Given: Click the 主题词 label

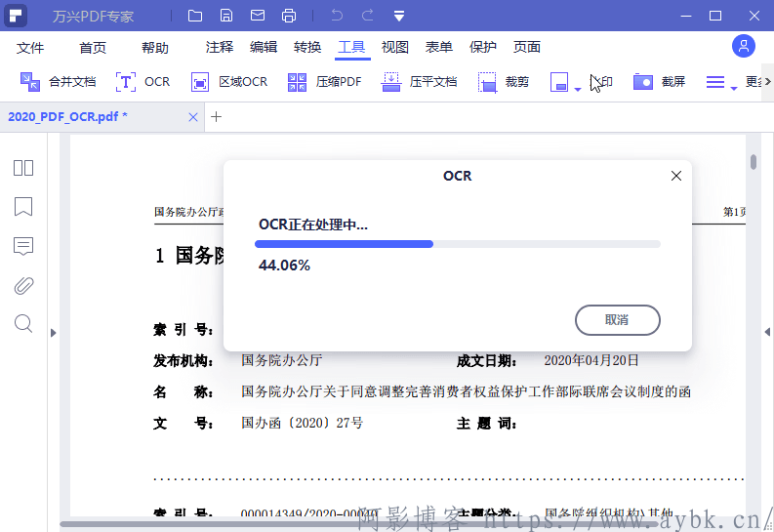Looking at the screenshot, I should click(x=487, y=424).
